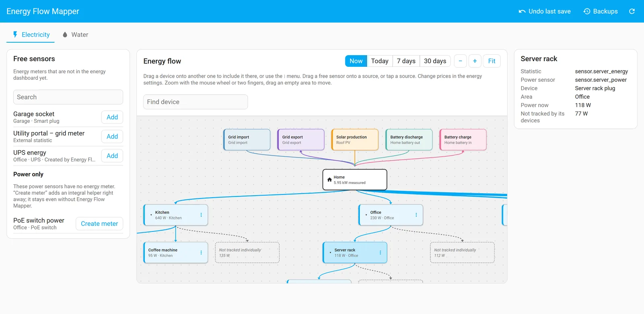Select the Grid export source node
Screen dimensions: 644x314
[301, 140]
